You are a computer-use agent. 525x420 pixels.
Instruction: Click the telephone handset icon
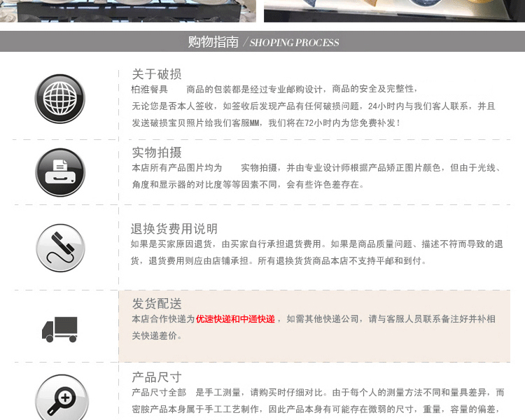(60, 248)
